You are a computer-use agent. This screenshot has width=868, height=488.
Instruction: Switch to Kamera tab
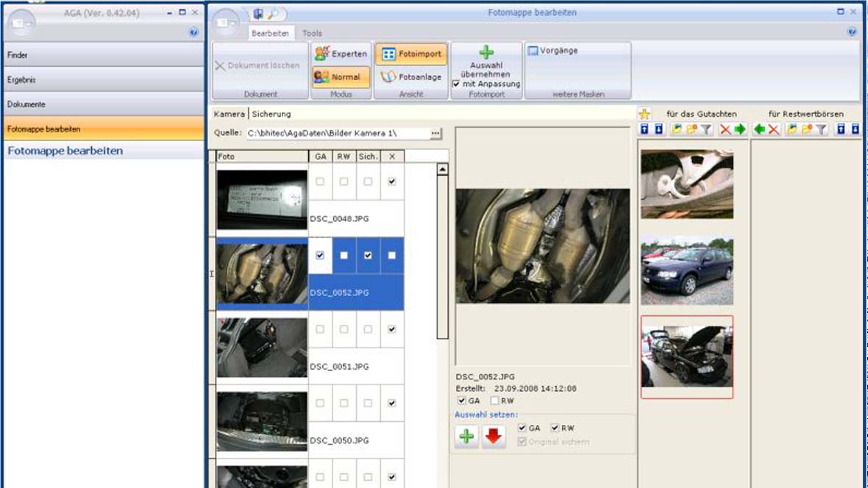230,114
